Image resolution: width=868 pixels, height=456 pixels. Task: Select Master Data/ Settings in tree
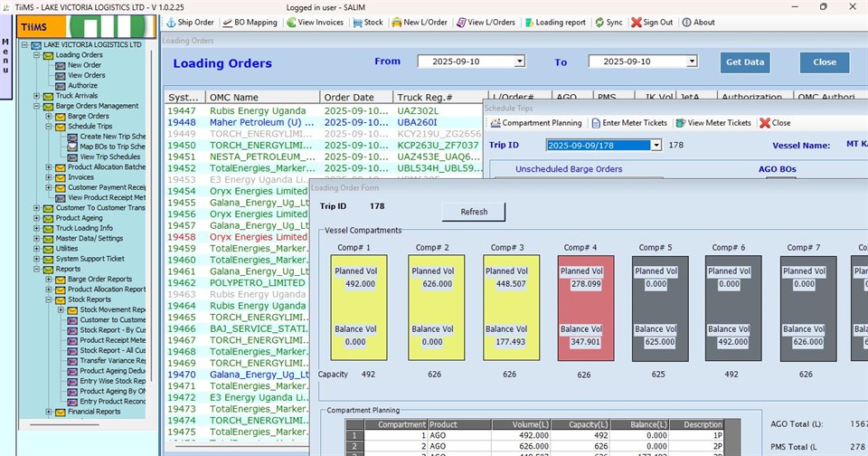click(x=90, y=238)
